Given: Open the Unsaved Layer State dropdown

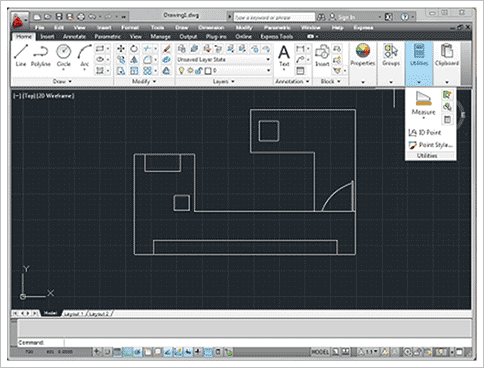Looking at the screenshot, I should (224, 60).
